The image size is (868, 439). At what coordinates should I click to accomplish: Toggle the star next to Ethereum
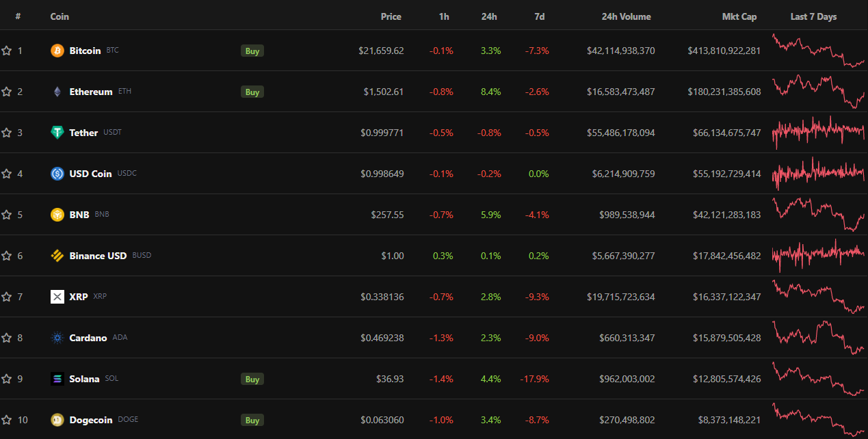6,92
